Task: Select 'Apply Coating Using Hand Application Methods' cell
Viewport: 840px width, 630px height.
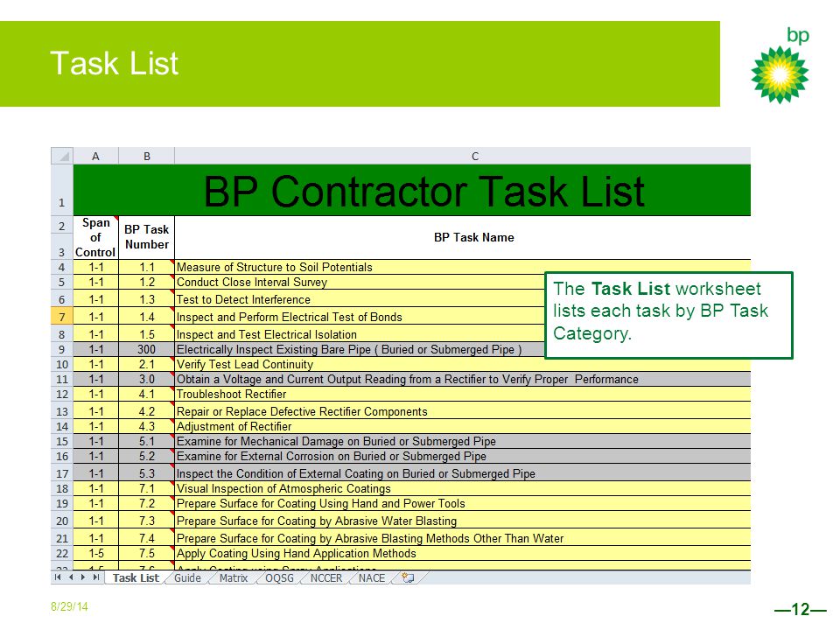Action: point(463,553)
